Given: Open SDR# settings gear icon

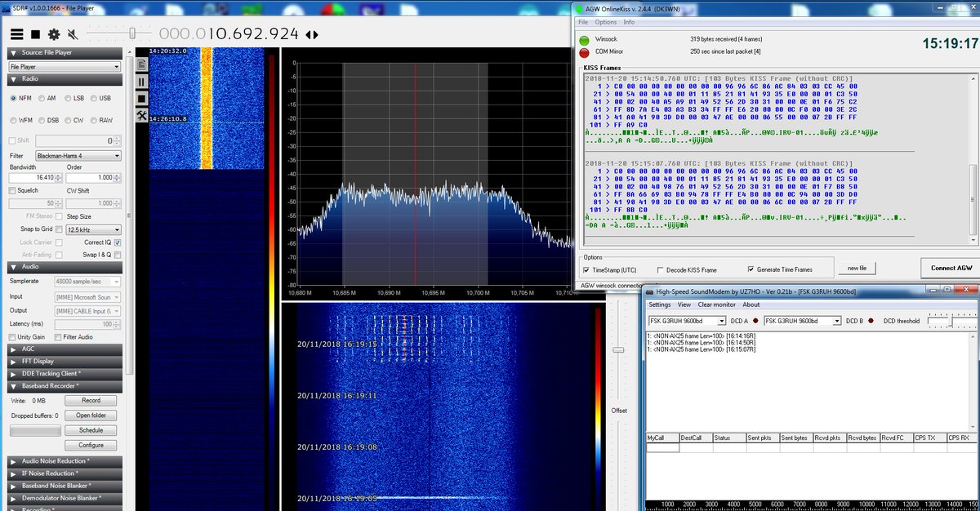Looking at the screenshot, I should 54,34.
